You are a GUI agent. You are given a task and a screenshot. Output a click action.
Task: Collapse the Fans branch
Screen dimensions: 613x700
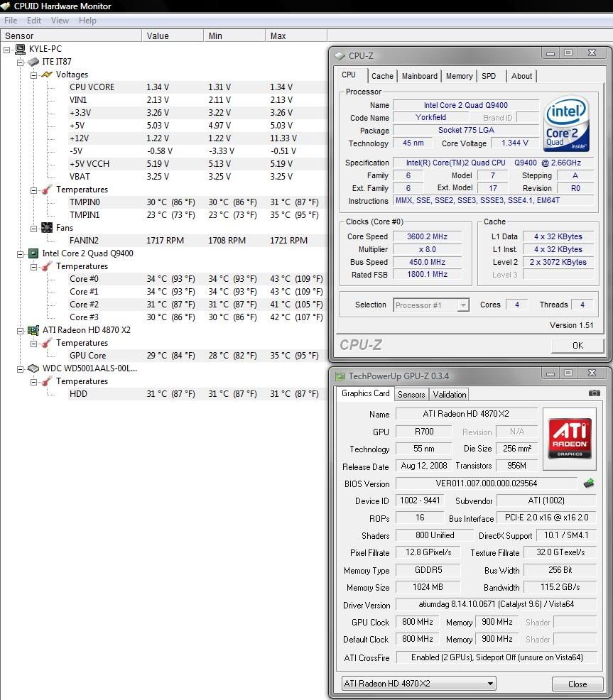pos(33,229)
